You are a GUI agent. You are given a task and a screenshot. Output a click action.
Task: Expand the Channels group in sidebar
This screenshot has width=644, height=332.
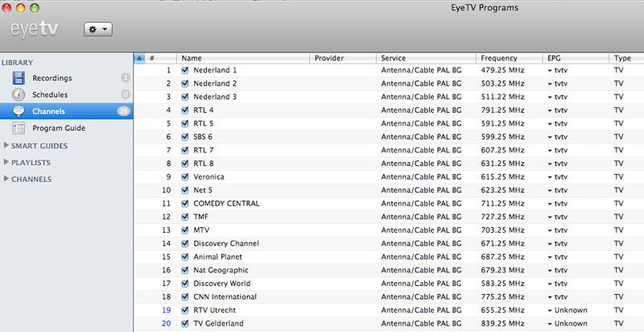tap(6, 179)
